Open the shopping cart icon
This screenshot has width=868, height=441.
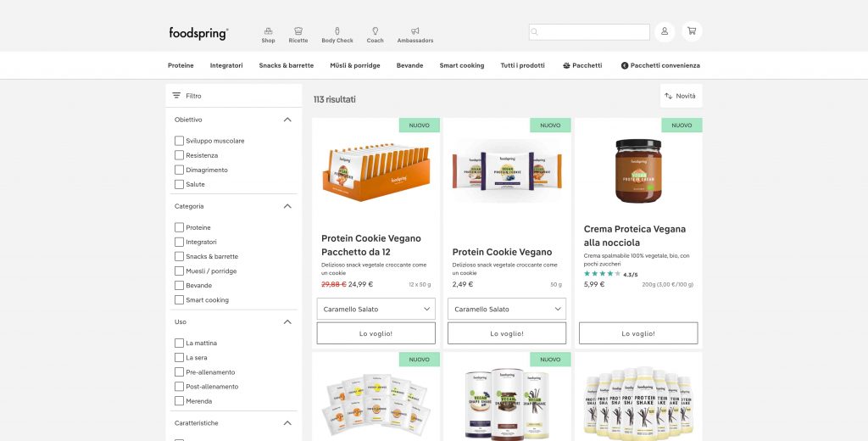pyautogui.click(x=692, y=31)
